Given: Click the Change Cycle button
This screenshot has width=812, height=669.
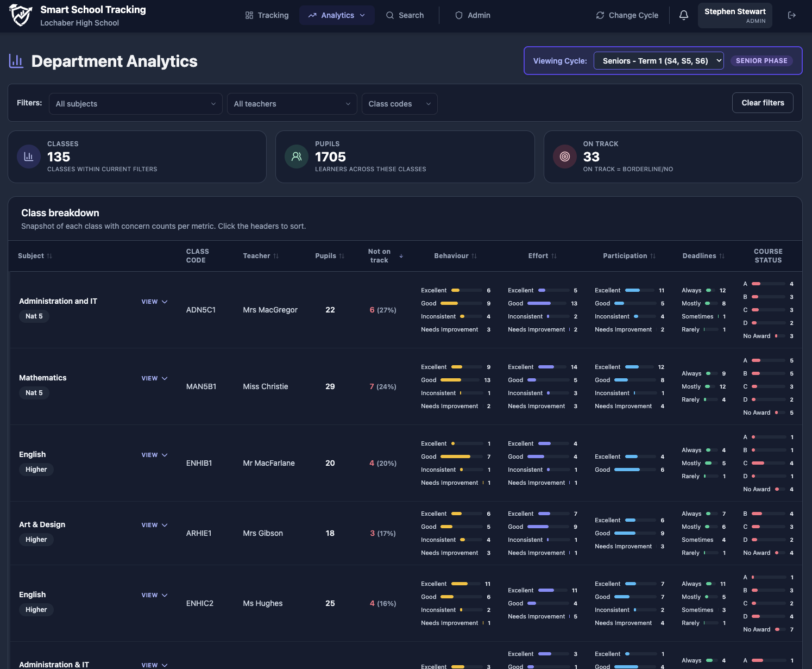Looking at the screenshot, I should click(x=627, y=15).
